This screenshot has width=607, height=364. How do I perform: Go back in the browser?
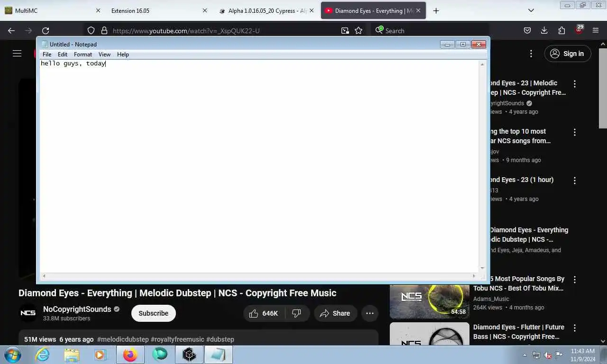11,31
